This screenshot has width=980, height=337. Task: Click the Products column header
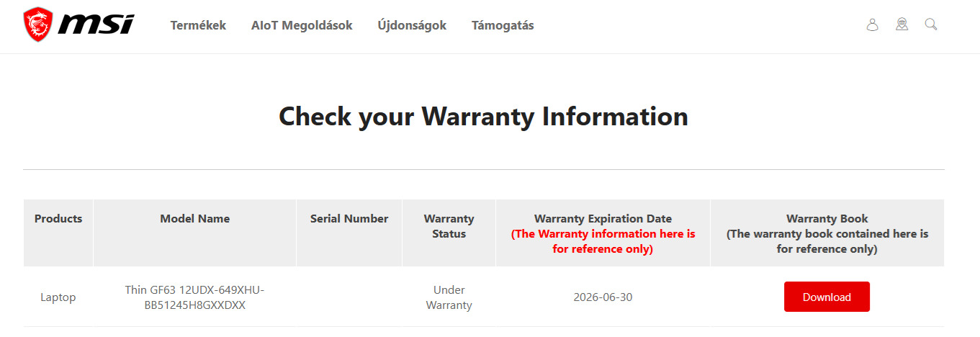pos(58,219)
